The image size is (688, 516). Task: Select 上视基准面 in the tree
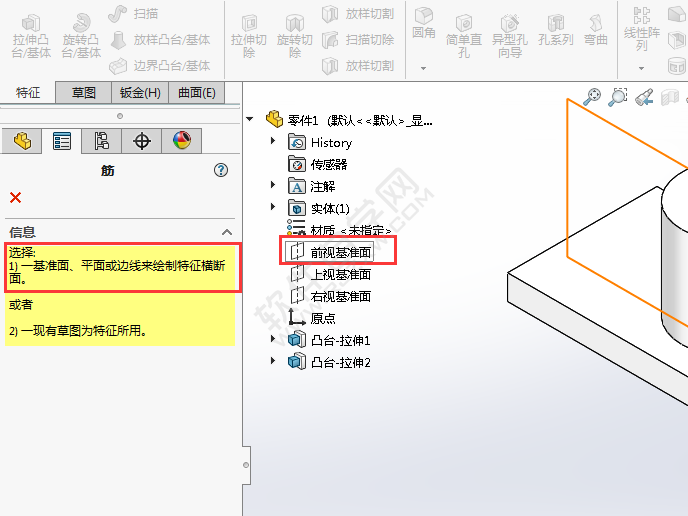(x=331, y=274)
